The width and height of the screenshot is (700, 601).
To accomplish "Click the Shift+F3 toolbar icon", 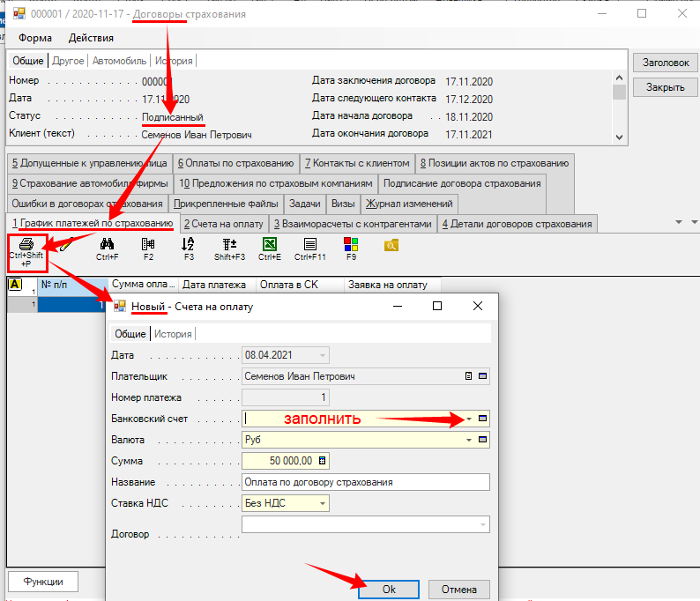I will click(229, 243).
